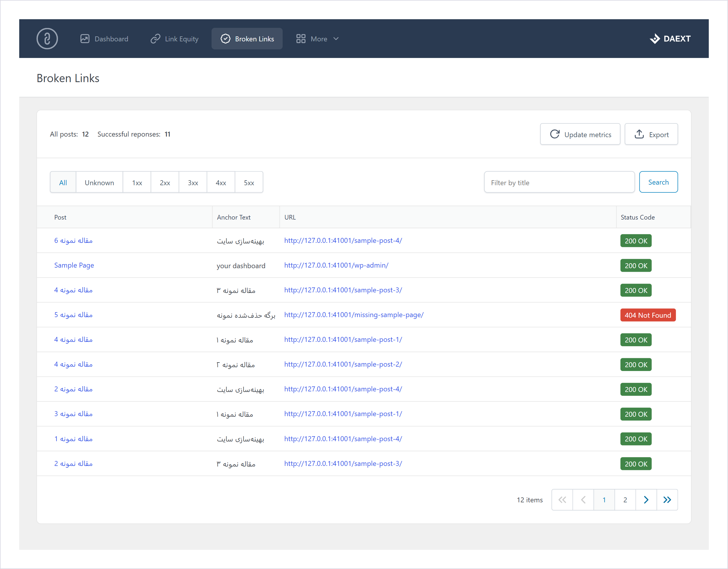Select the All status filter tab

click(x=63, y=182)
